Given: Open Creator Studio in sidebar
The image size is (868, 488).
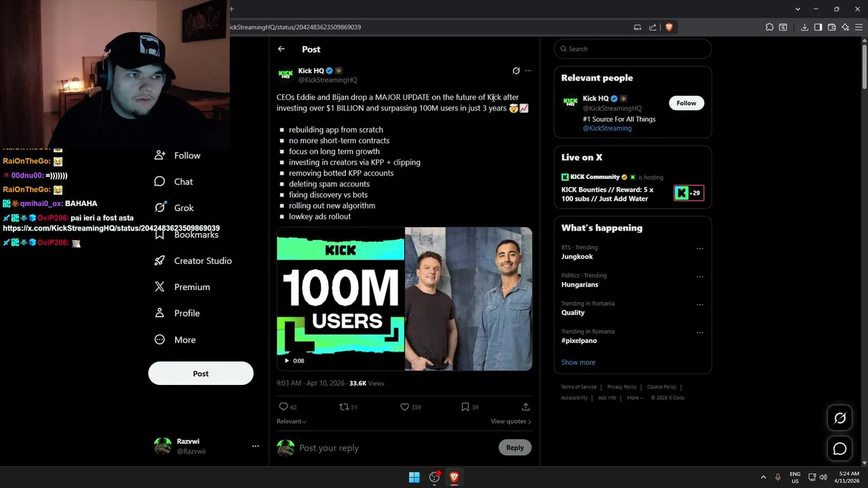Looking at the screenshot, I should 193,260.
